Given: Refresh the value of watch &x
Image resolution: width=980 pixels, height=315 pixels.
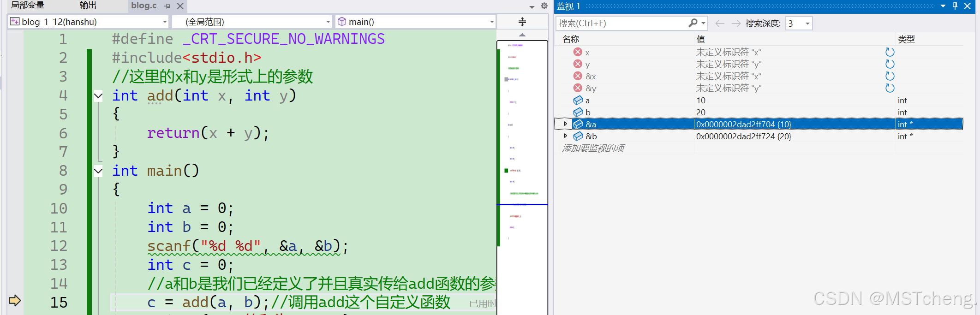Looking at the screenshot, I should pos(890,76).
